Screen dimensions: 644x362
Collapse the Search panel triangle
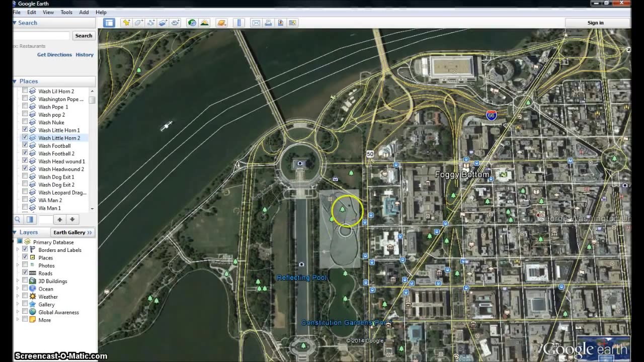[x=15, y=23]
